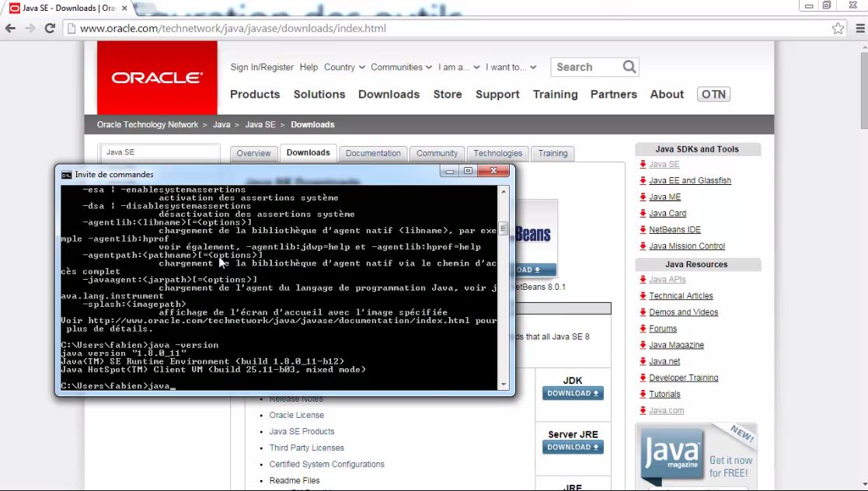Switch to the Community tab
The width and height of the screenshot is (868, 491).
(x=437, y=153)
